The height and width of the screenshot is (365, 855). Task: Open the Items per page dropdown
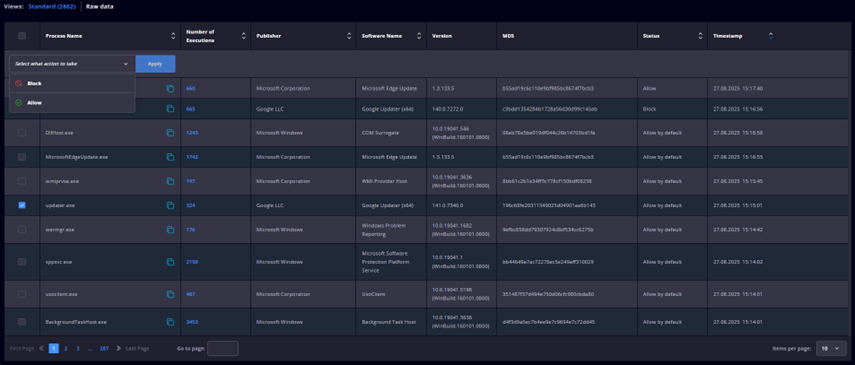[831, 348]
